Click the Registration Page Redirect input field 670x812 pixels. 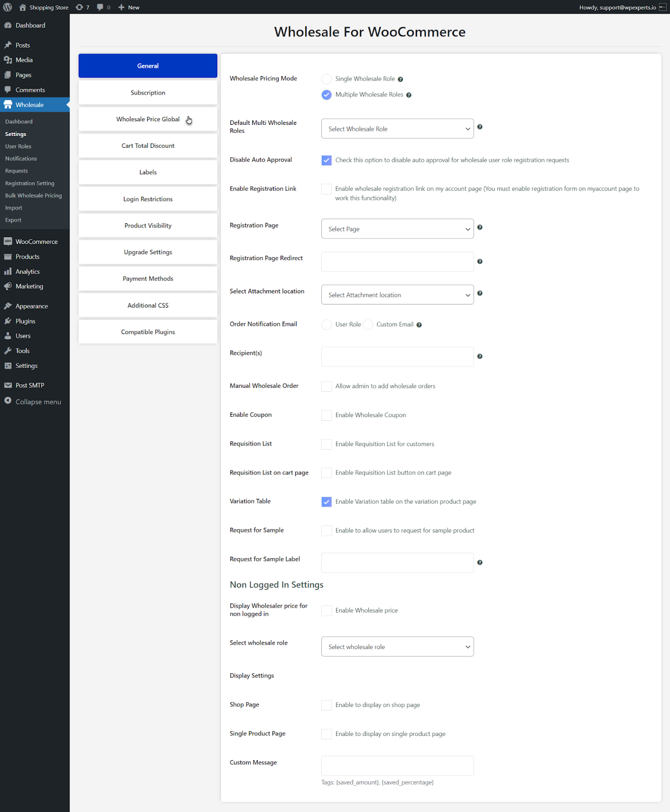(397, 262)
